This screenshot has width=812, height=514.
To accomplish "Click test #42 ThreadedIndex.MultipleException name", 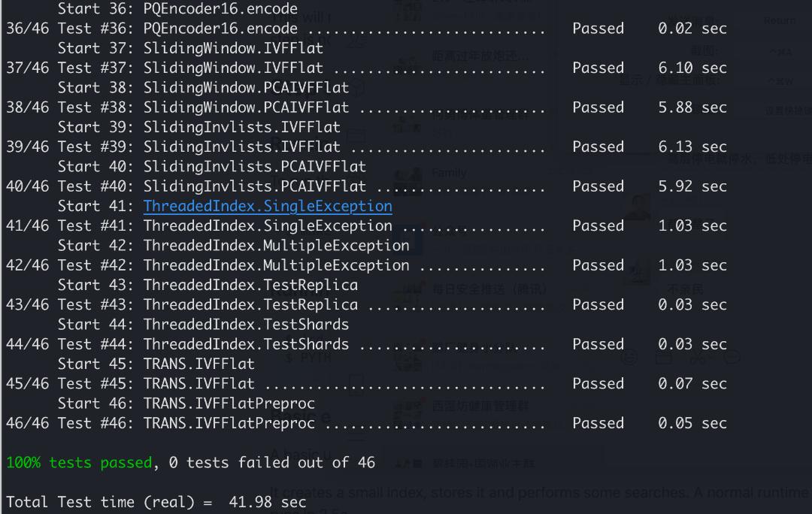I will click(276, 265).
